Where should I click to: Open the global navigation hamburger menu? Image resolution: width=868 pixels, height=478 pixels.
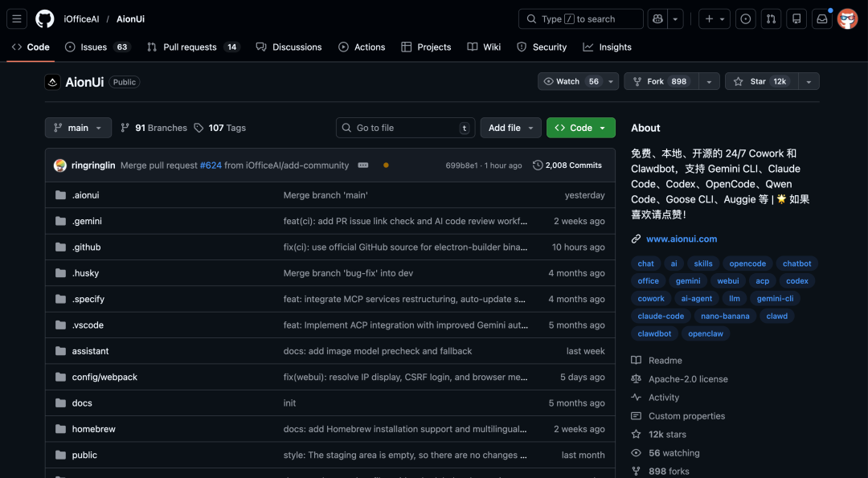[x=17, y=18]
